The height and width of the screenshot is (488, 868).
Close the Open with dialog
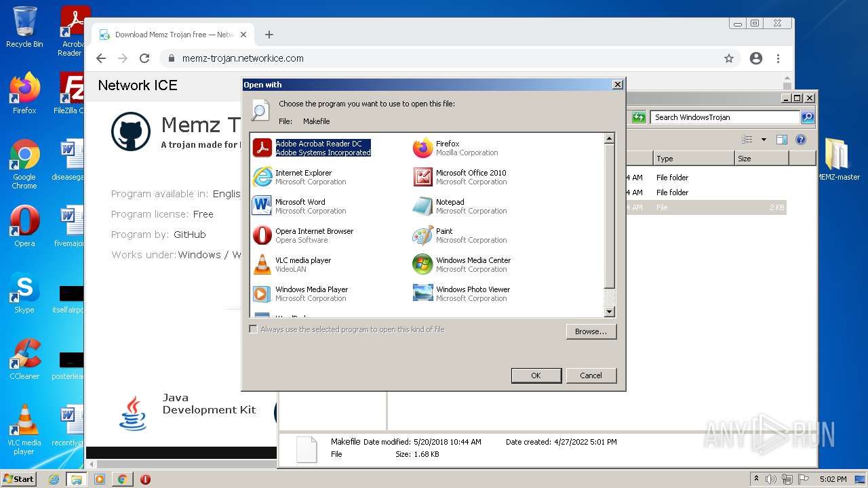coord(617,85)
